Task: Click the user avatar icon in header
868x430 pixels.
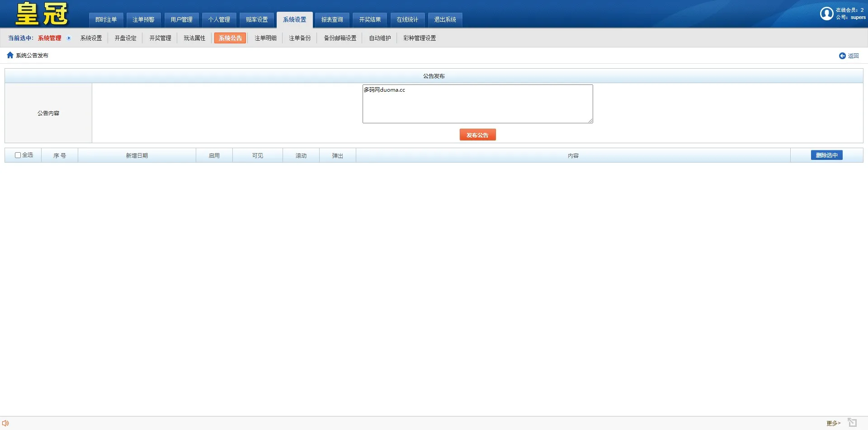Action: (826, 14)
